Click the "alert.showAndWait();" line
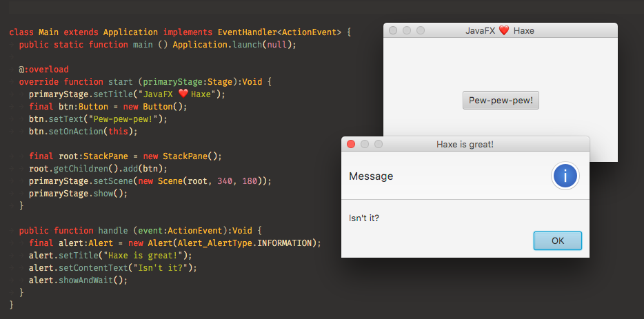The width and height of the screenshot is (644, 319). coord(79,280)
